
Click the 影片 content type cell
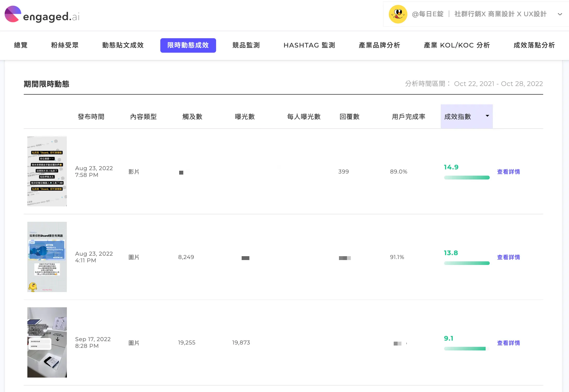point(134,172)
